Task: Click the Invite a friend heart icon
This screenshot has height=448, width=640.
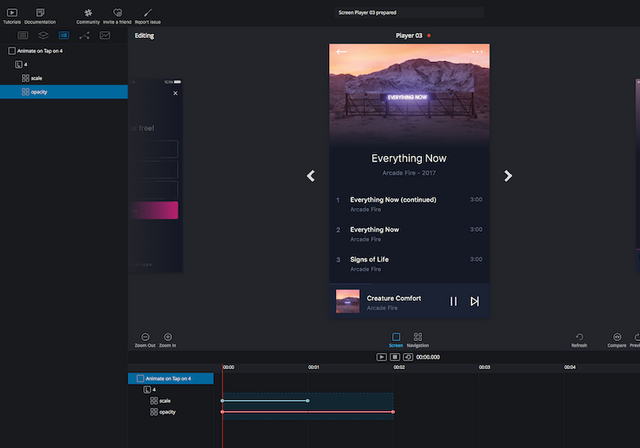Action: (117, 13)
